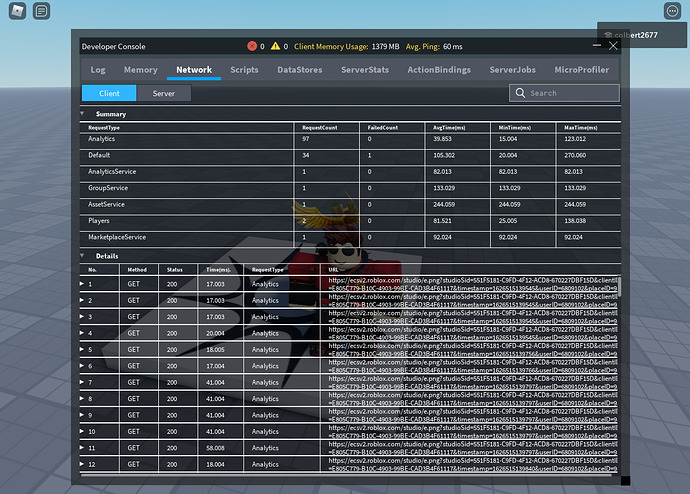Click the Details vertical scrollbar thumb
690x494 pixels.
[620, 286]
